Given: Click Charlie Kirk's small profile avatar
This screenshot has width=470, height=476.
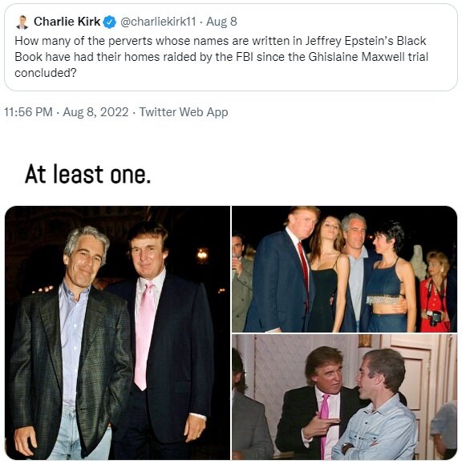Looking at the screenshot, I should pos(22,22).
